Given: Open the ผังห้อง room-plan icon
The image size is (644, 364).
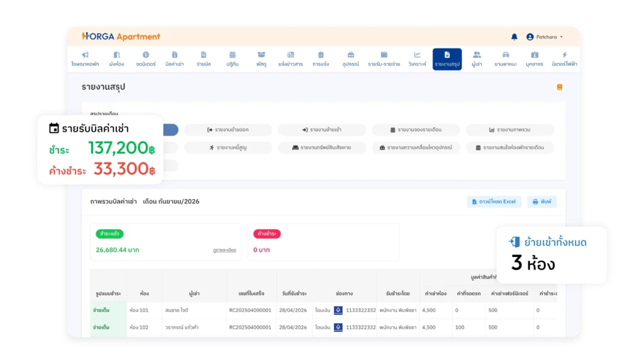Looking at the screenshot, I should [x=116, y=55].
